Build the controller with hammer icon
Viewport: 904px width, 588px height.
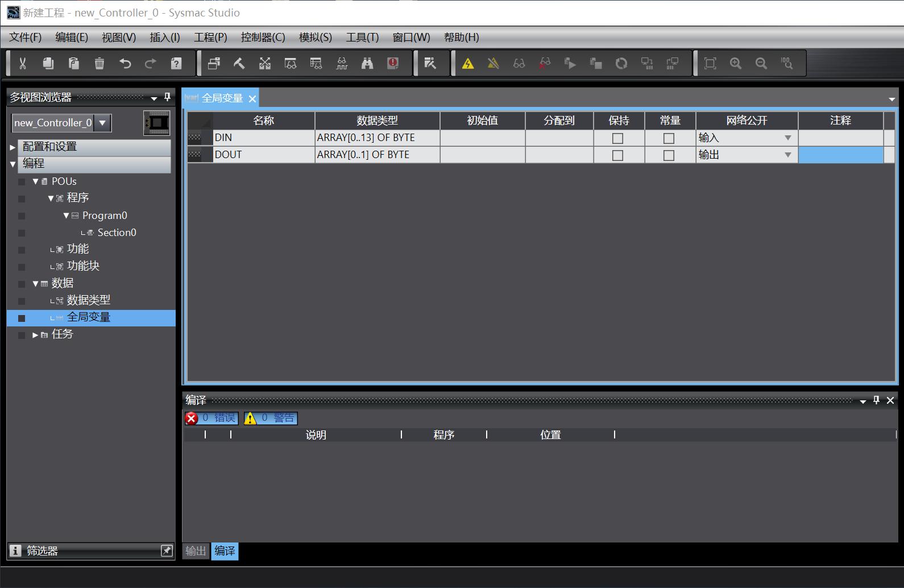[239, 63]
